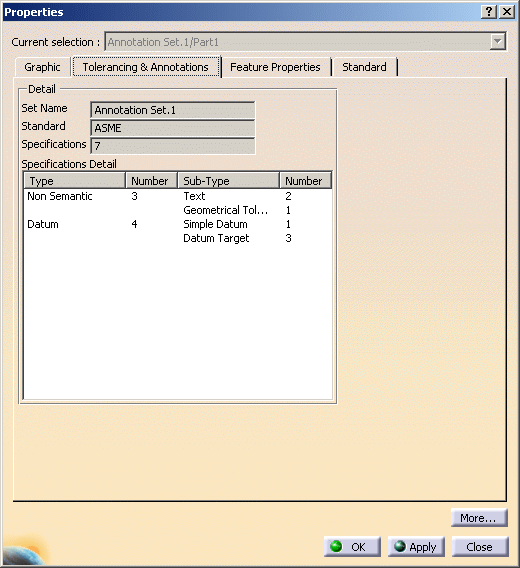The height and width of the screenshot is (568, 520).
Task: Open the Feature Properties tab
Action: pos(275,67)
